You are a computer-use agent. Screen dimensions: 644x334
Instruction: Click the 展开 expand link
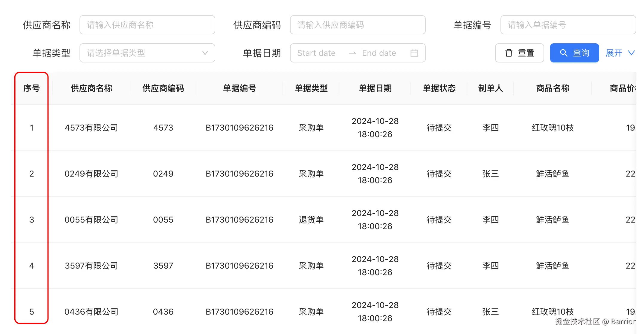614,53
